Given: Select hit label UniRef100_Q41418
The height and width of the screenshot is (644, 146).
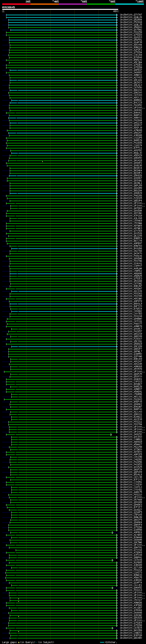Looking at the screenshot, I should [x=131, y=161].
